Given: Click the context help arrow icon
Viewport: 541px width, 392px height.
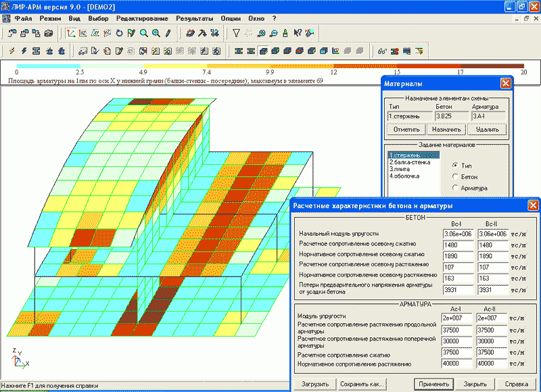Looking at the screenshot, I should 298,32.
